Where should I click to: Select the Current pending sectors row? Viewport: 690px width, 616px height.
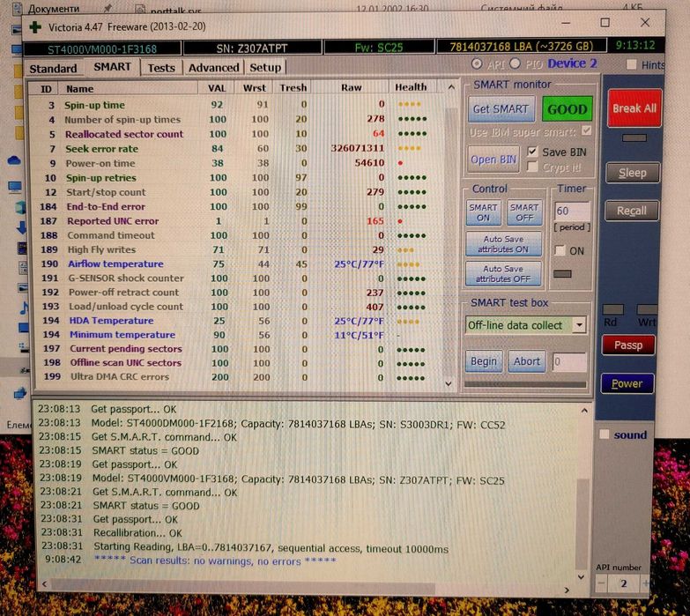tap(237, 349)
